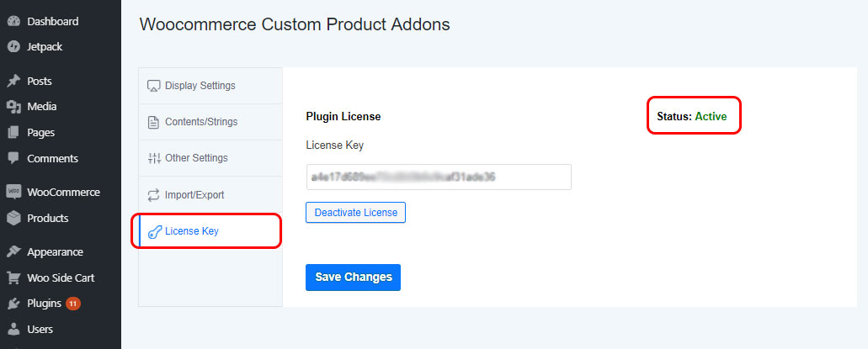The height and width of the screenshot is (349, 868).
Task: Click the Comments speech bubble icon
Action: [x=13, y=158]
